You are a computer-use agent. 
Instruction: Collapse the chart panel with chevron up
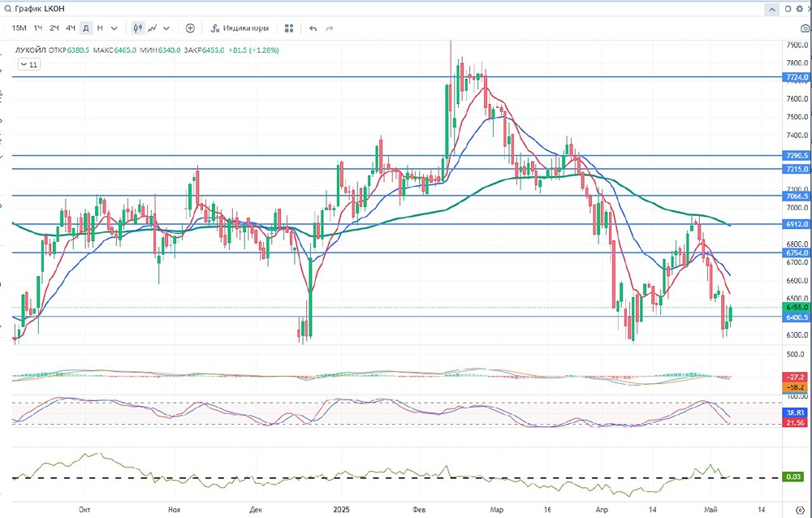(771, 9)
